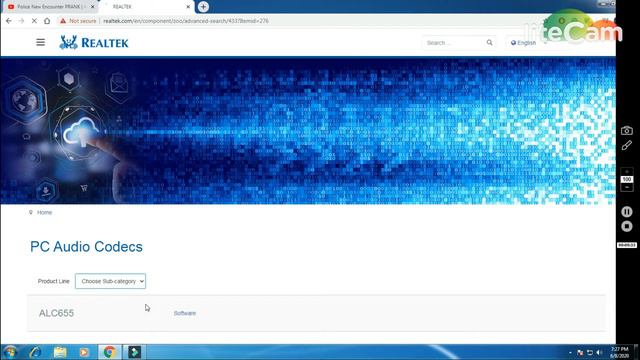The height and width of the screenshot is (360, 640).
Task: Click the network tray icon
Action: click(590, 352)
